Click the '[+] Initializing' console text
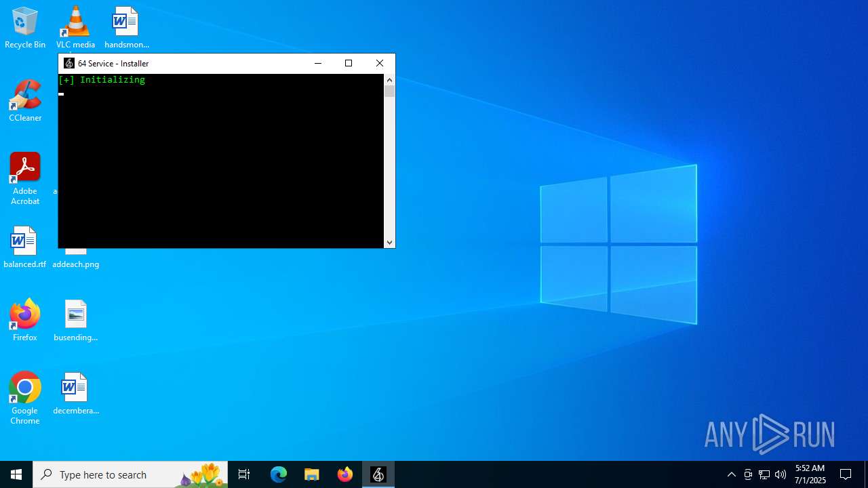The height and width of the screenshot is (488, 868). pos(102,79)
